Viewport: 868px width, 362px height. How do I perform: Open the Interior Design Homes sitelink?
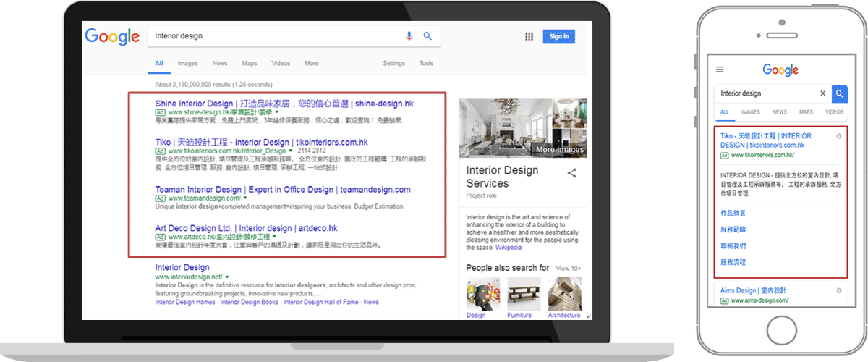pyautogui.click(x=185, y=303)
